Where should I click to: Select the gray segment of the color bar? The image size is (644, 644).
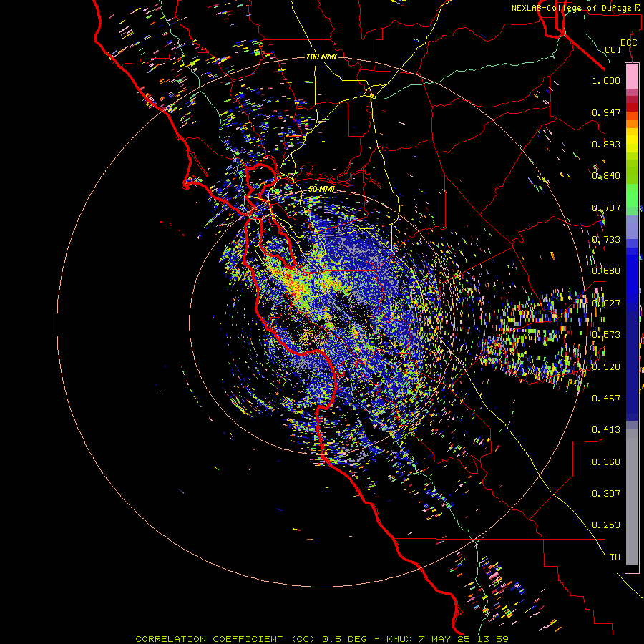(632, 497)
